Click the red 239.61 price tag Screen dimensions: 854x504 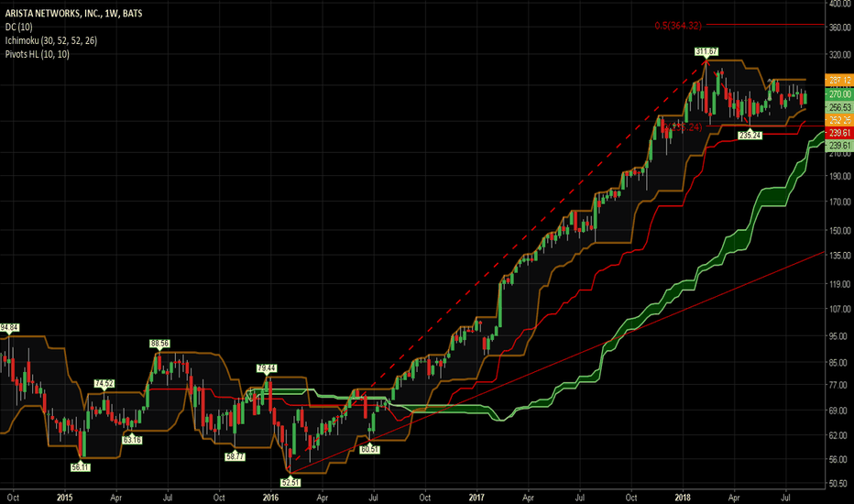click(x=839, y=132)
